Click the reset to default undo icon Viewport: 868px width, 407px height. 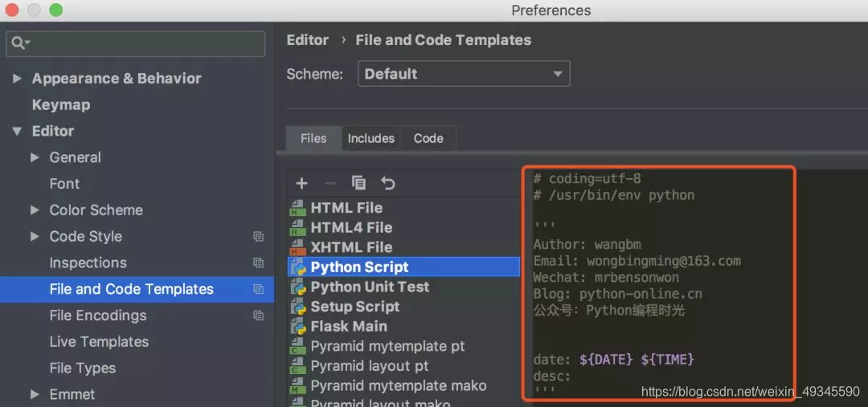pos(388,183)
